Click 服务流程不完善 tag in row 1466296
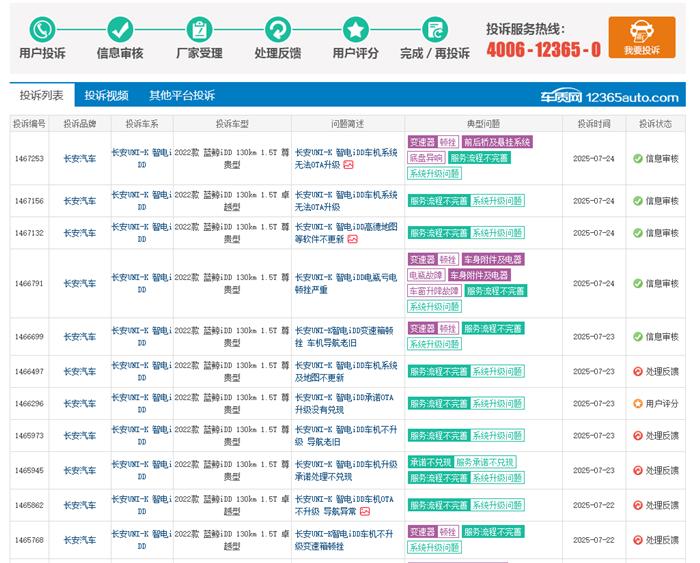Image resolution: width=700 pixels, height=563 pixels. pos(439,404)
